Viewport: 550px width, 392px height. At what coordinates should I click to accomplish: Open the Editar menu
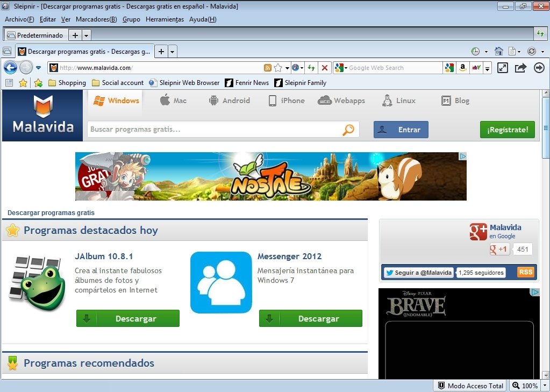pos(48,19)
